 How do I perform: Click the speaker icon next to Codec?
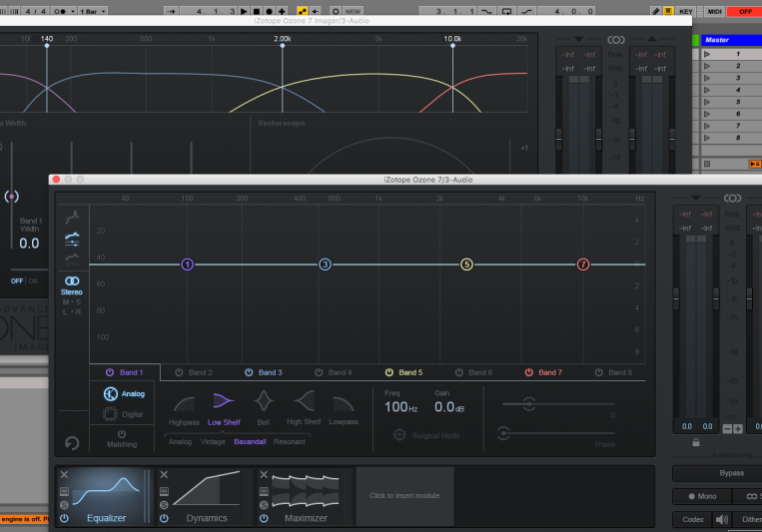(x=722, y=520)
